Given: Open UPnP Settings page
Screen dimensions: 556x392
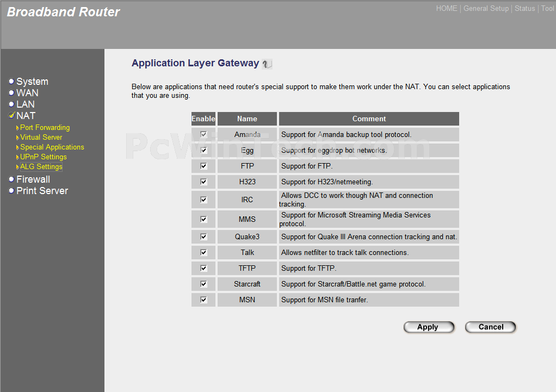Looking at the screenshot, I should (x=44, y=157).
